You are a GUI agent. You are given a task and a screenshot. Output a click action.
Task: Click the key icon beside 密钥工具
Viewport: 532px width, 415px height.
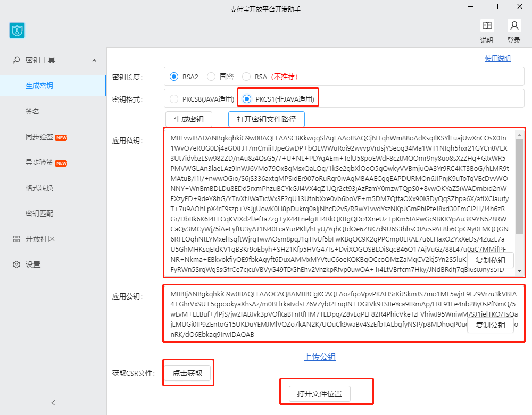(x=16, y=60)
